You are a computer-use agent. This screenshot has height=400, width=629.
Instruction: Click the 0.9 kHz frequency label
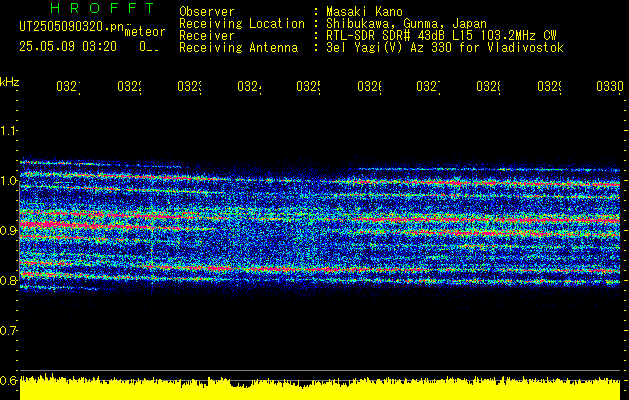[8, 230]
